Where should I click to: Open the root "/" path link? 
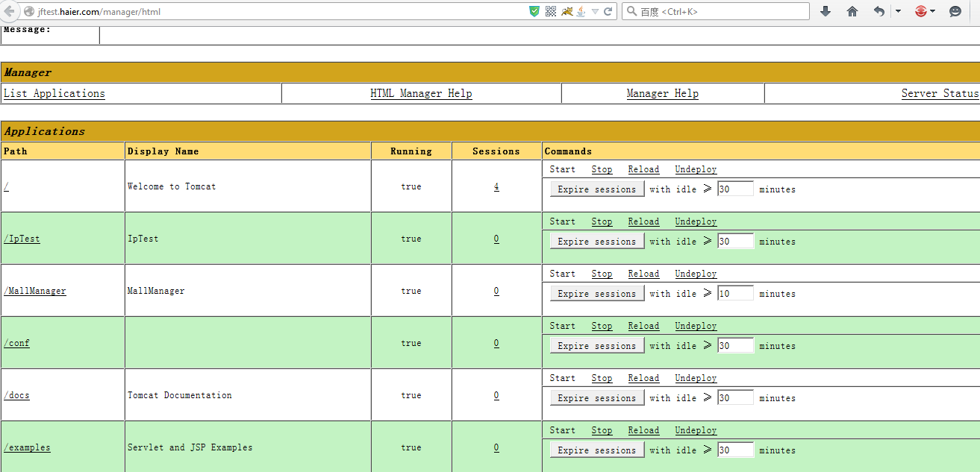[x=6, y=186]
